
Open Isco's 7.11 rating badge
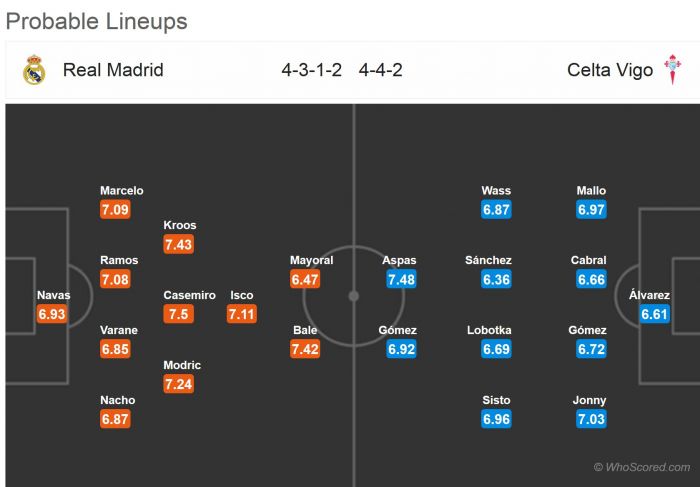[242, 314]
